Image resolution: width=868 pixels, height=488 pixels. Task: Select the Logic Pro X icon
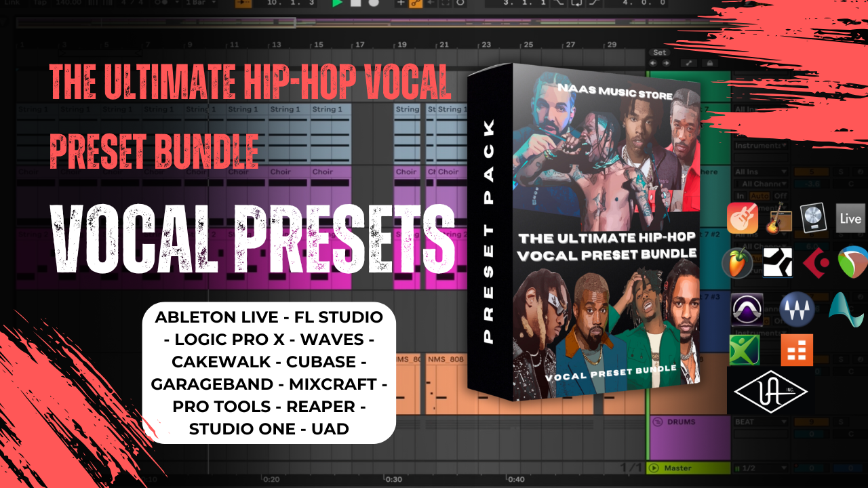pyautogui.click(x=811, y=218)
